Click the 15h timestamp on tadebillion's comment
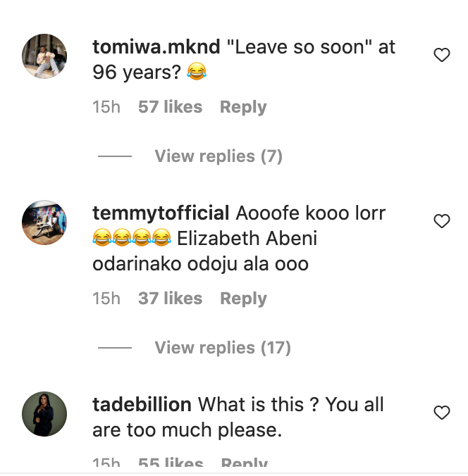The image size is (468, 476). click(x=106, y=465)
